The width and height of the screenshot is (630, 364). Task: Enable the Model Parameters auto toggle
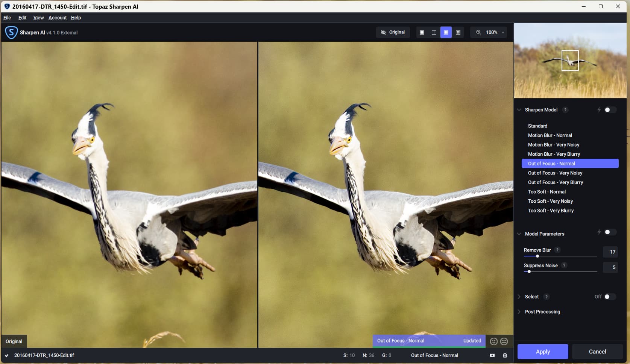pyautogui.click(x=609, y=232)
